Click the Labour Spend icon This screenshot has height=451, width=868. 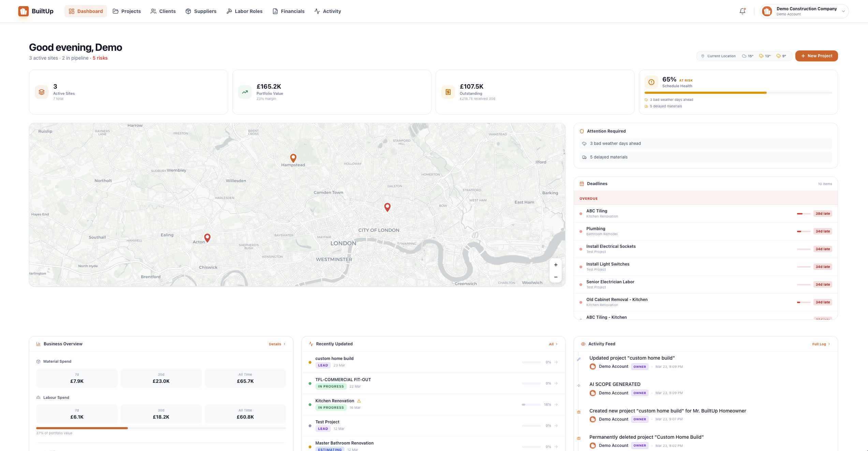[39, 397]
